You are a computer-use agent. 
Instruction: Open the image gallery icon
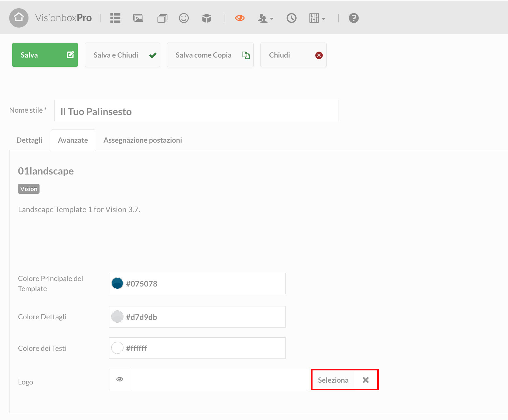point(138,18)
